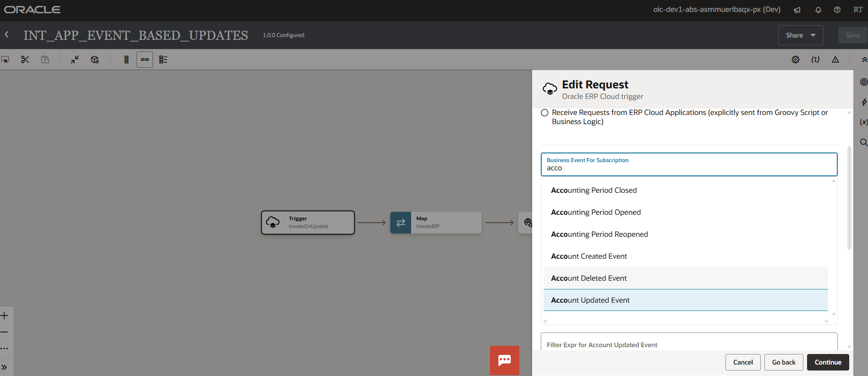Viewport: 868px width, 376px height.
Task: Open the warning triangle errors icon
Action: pos(835,60)
